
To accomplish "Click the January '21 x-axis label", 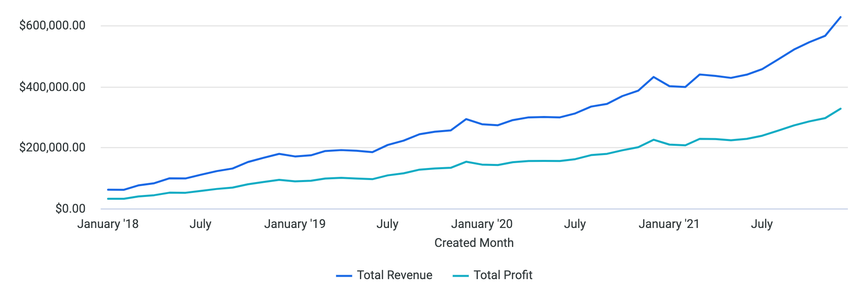I will point(669,224).
